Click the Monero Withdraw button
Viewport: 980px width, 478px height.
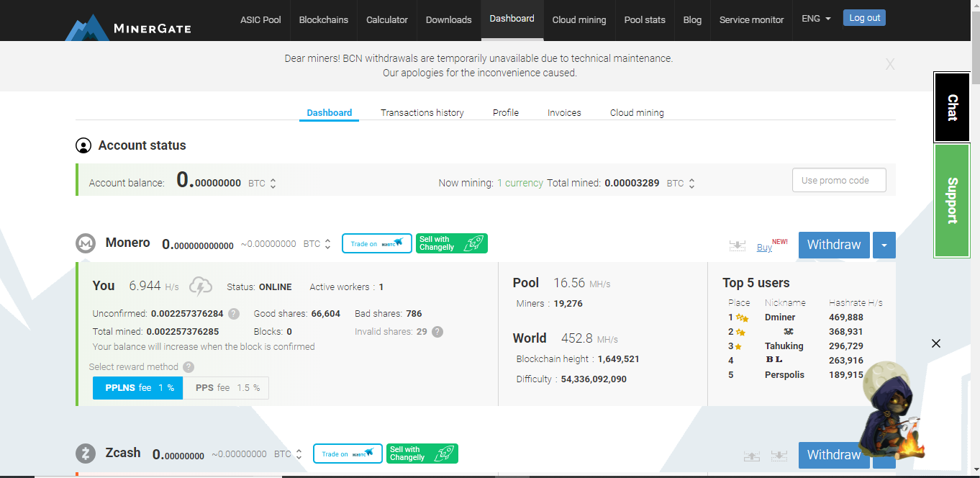pyautogui.click(x=834, y=245)
